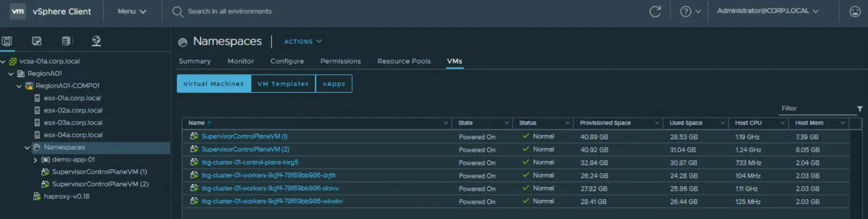Click VM icon of tkg-cluster-01-workers sksvv row
Screen dimensions: 868x219
(x=194, y=188)
